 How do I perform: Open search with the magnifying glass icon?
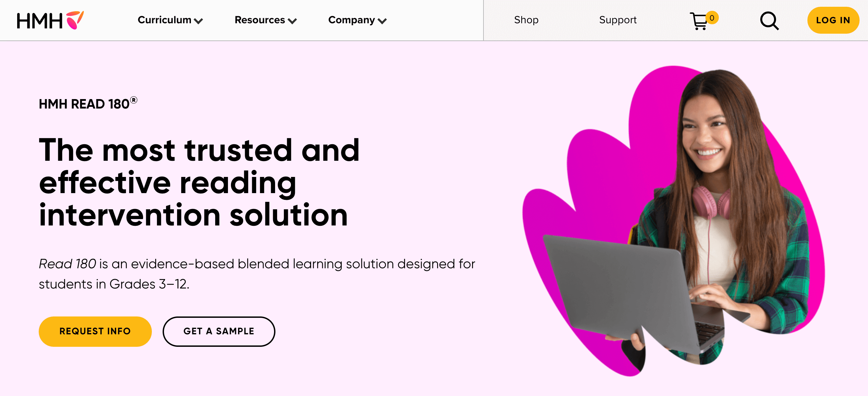point(769,21)
